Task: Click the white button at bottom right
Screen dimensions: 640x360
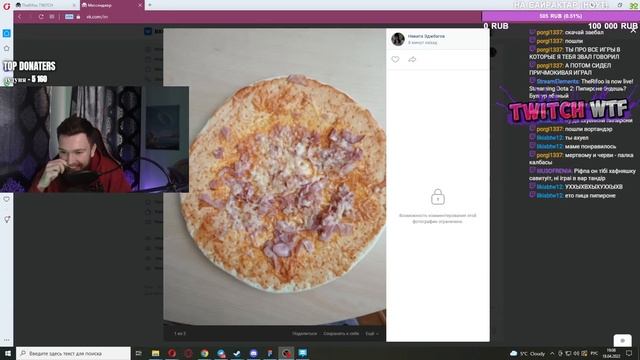Action: (622, 340)
